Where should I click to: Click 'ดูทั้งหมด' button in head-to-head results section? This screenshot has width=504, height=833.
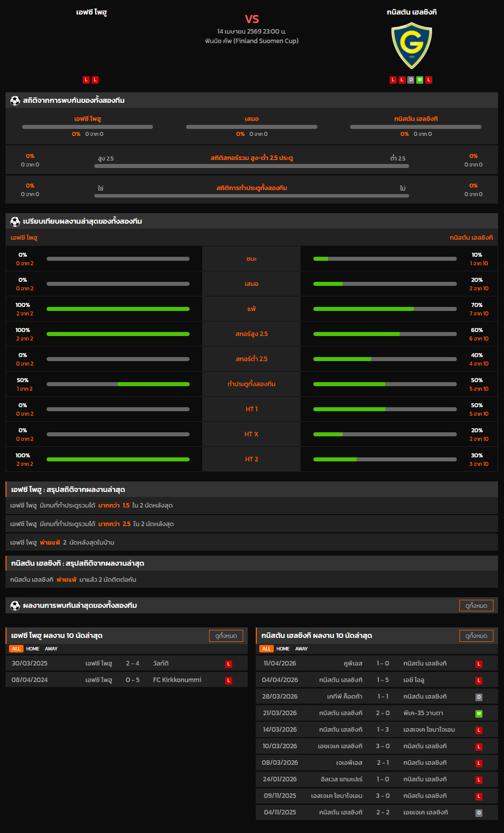pyautogui.click(x=476, y=605)
